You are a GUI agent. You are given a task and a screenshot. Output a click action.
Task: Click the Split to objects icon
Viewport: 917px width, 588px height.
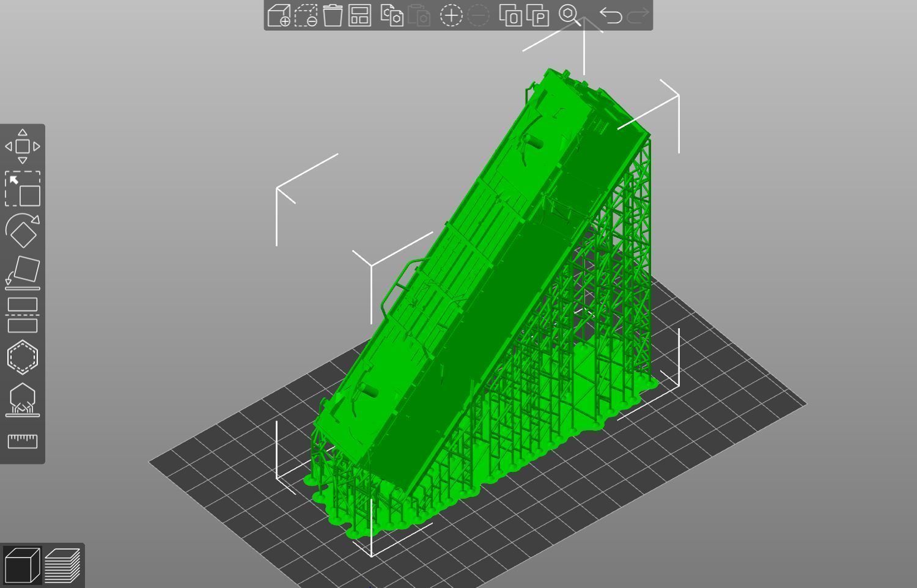point(510,15)
